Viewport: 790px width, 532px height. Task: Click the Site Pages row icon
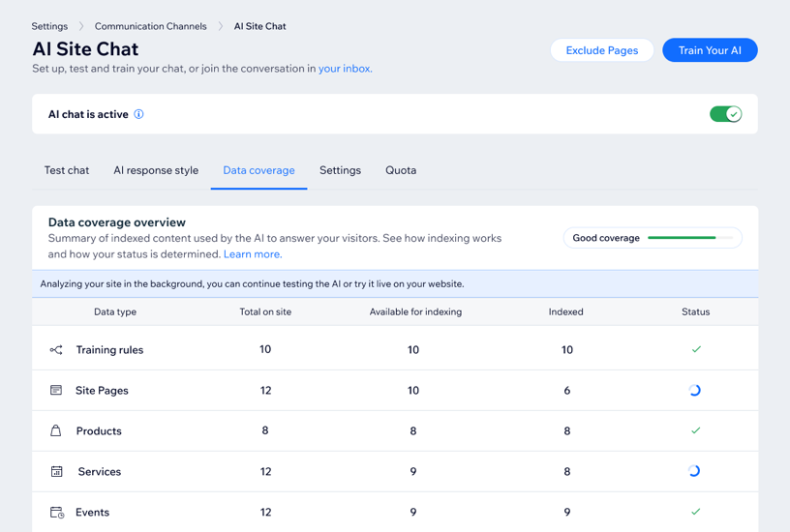pos(56,391)
